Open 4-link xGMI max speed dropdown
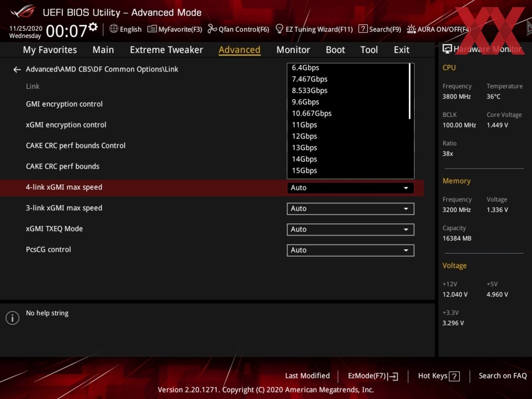 coord(350,188)
